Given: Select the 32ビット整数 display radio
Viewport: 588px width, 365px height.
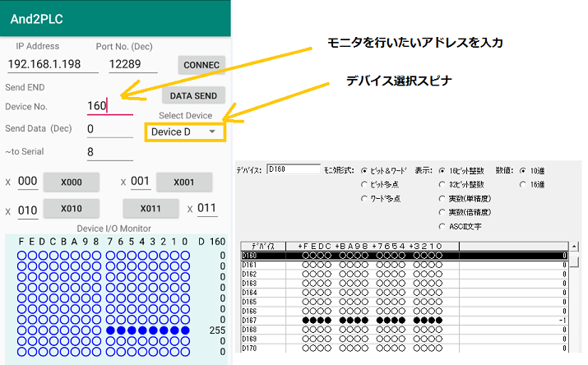Looking at the screenshot, I should pyautogui.click(x=442, y=184).
